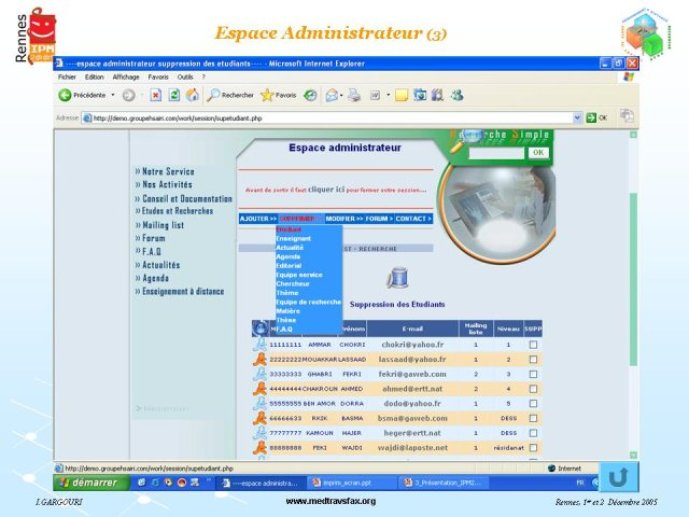Click the yellow Discuss note icon

tap(401, 95)
